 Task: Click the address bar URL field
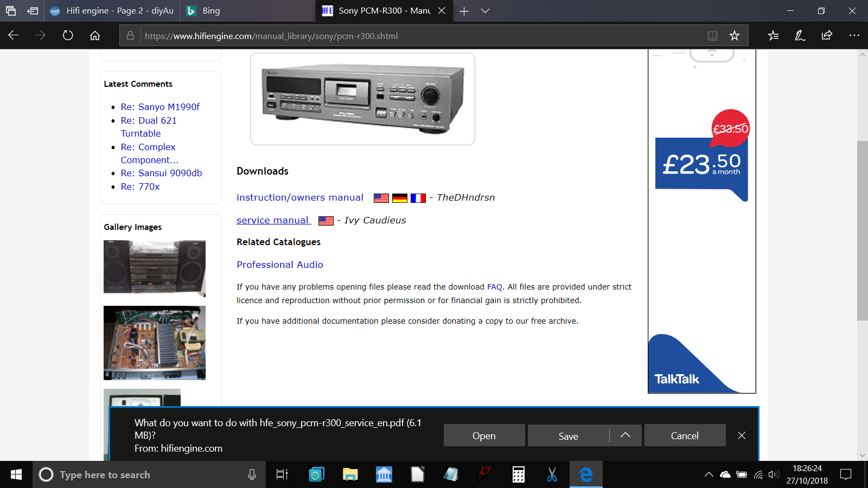423,36
